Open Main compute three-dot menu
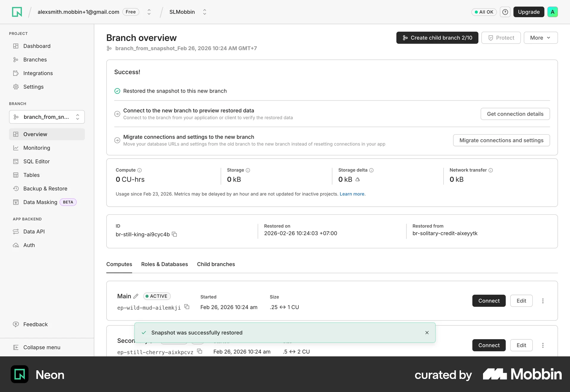570x392 pixels. [543, 301]
